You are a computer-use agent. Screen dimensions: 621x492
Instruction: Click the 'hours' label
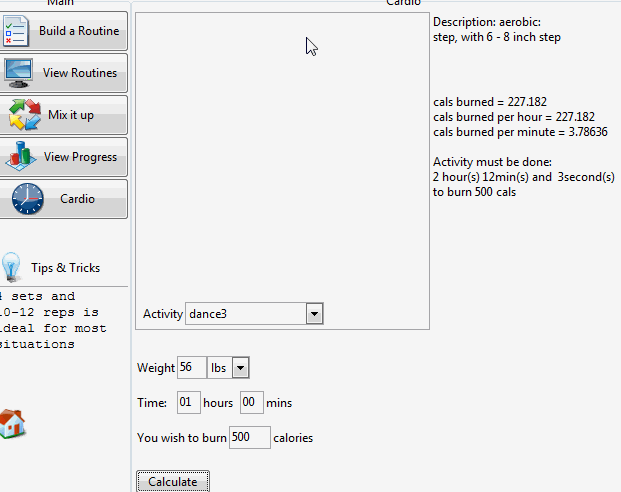(x=218, y=403)
